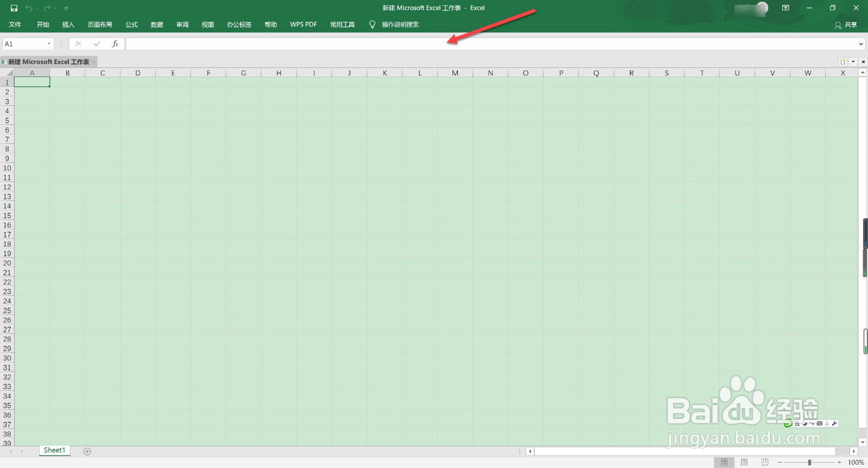Expand the Name Box dropdown arrow
This screenshot has width=868, height=468.
tap(49, 44)
